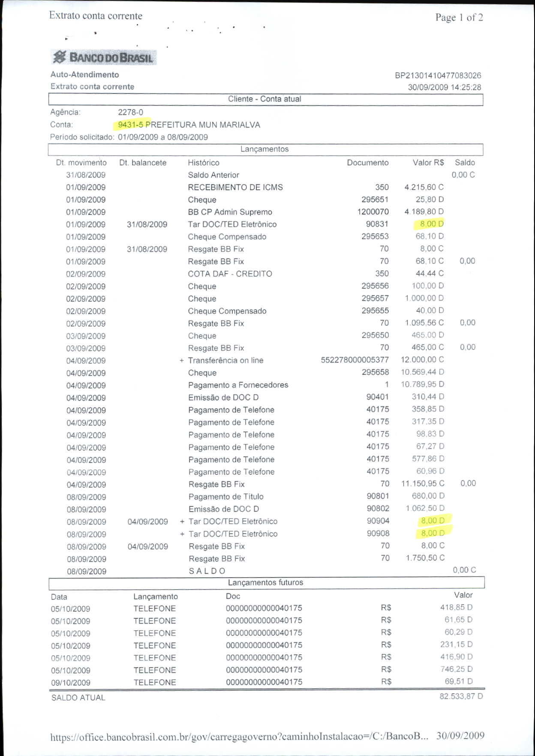This screenshot has width=535, height=756.
Task: Click the plus sign beside Tar DOC/TED document 90904
Action: point(182,522)
